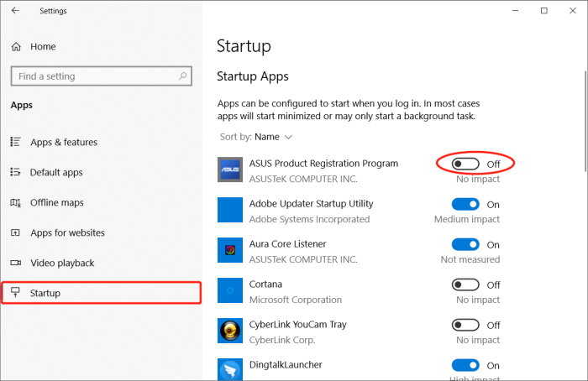
Task: Open Video playback settings
Action: click(x=62, y=264)
